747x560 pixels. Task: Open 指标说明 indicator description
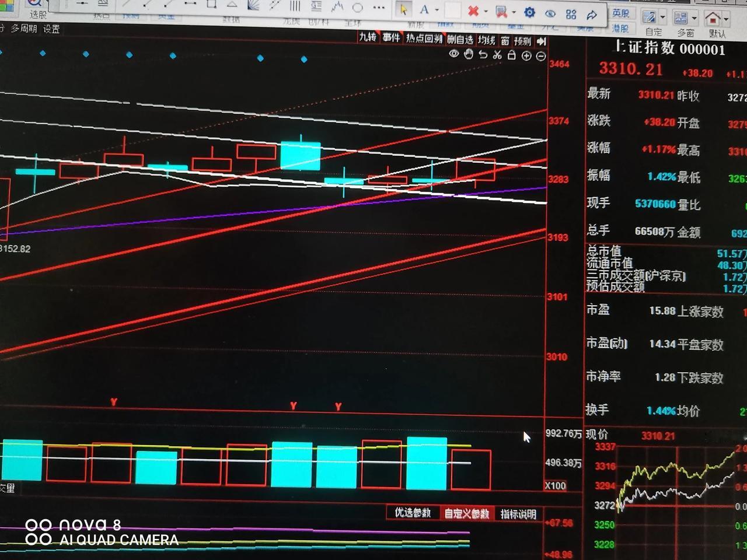(x=518, y=514)
